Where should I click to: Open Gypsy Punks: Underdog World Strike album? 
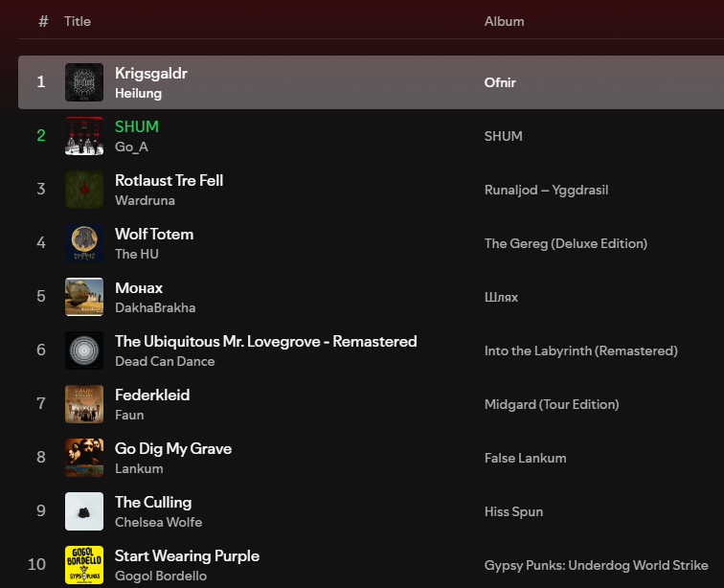pyautogui.click(x=596, y=565)
